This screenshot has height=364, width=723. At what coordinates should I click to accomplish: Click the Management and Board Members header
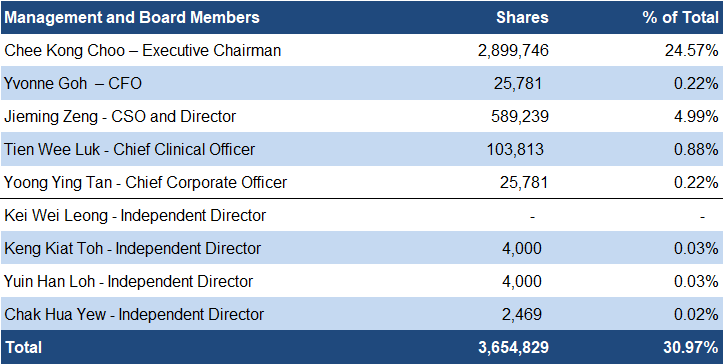click(x=132, y=18)
